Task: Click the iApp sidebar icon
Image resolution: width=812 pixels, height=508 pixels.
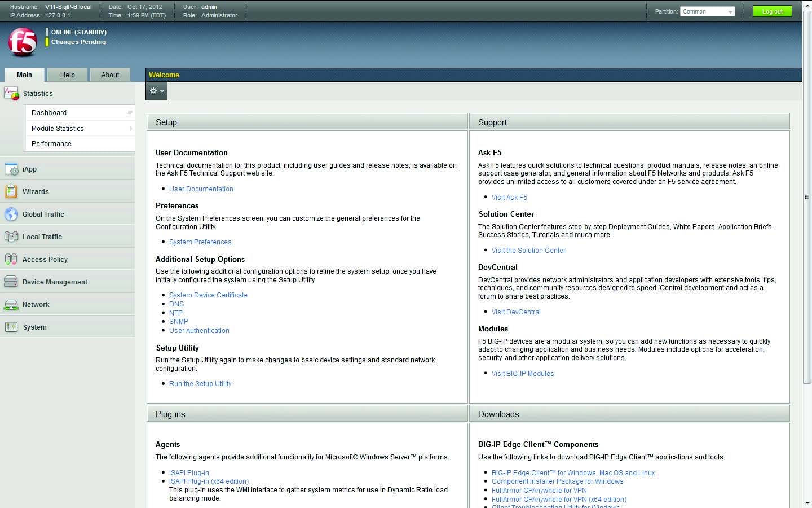Action: (x=11, y=169)
